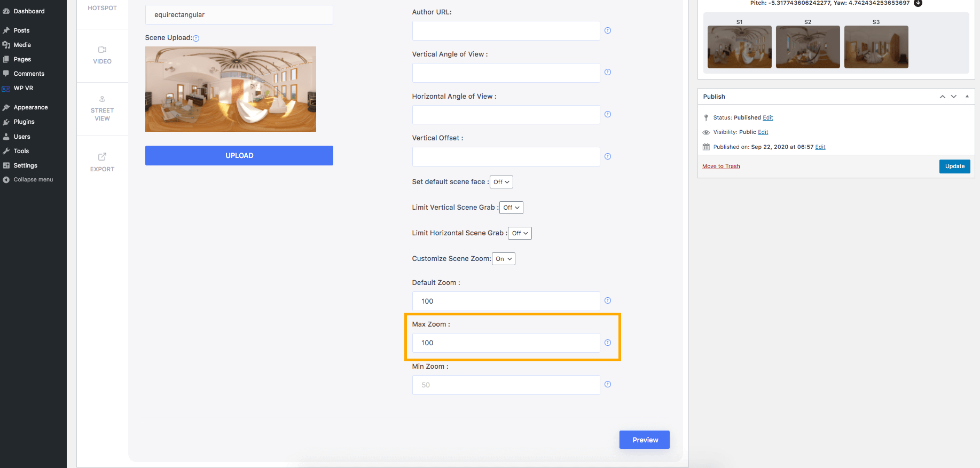Screen dimensions: 980x468
Task: Click the Move to Trash link
Action: point(721,166)
